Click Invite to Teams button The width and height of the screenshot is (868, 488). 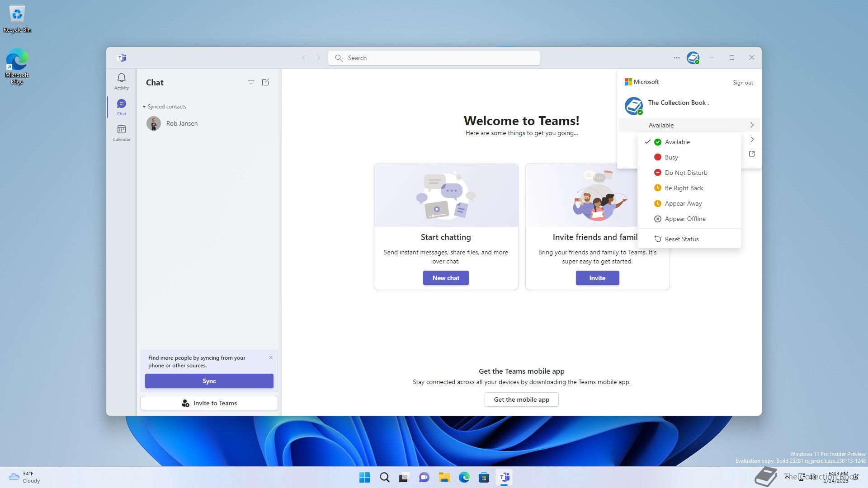pos(209,403)
